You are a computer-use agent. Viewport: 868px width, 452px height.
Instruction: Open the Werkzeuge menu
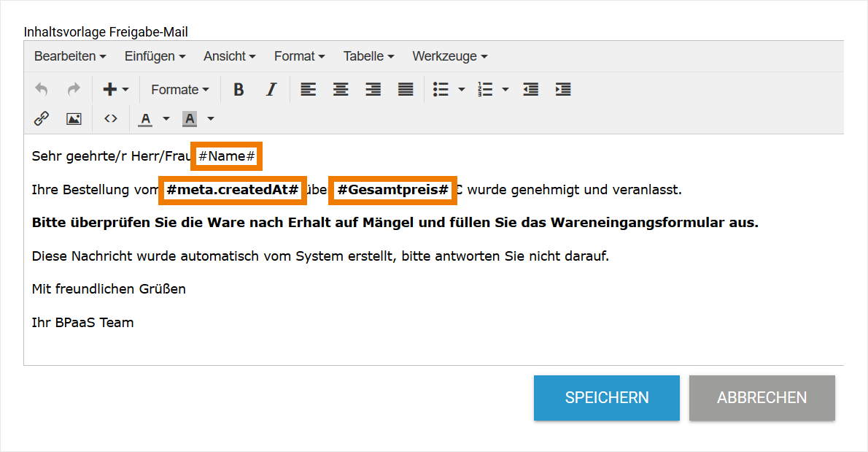tap(445, 56)
